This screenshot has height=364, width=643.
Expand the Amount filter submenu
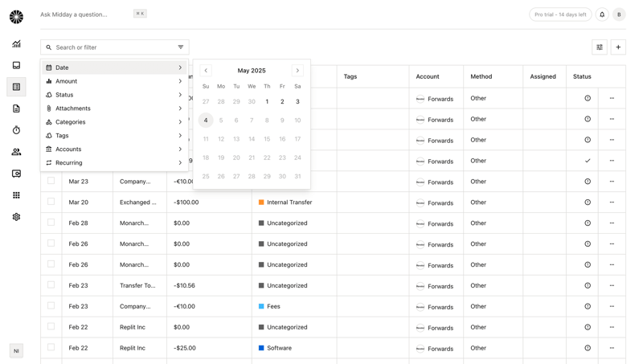coord(114,81)
